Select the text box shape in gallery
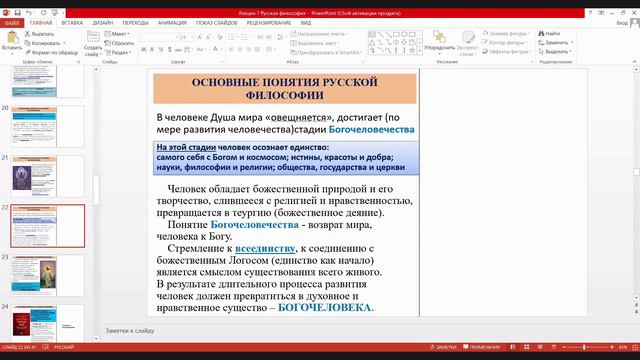 [372, 34]
